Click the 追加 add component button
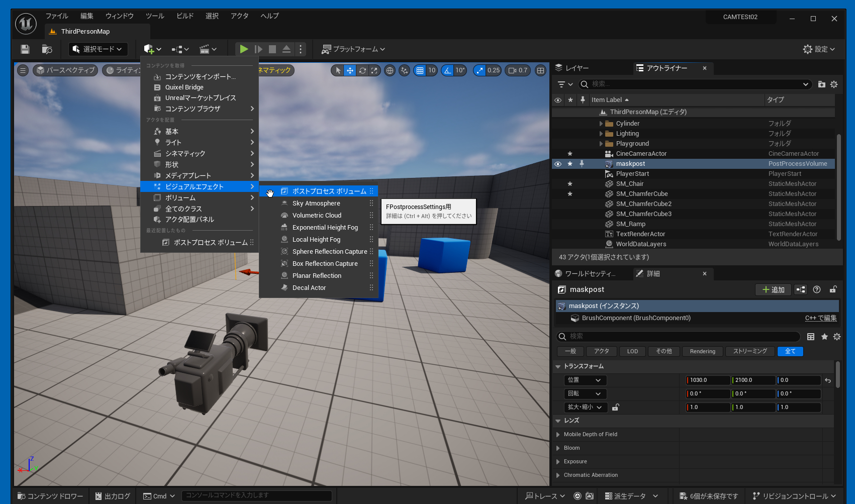Screen dimensions: 855x504 tap(773, 289)
